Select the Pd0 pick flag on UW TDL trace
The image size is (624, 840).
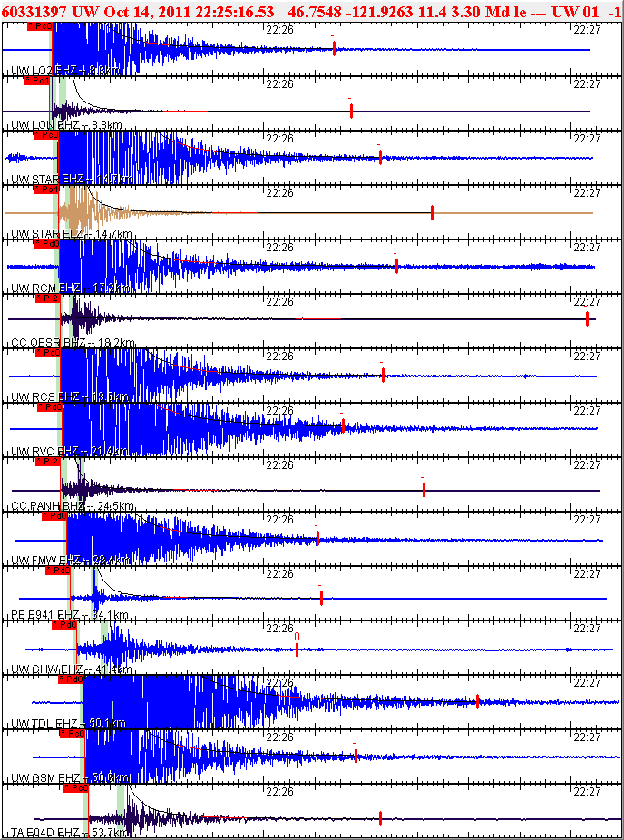coord(71,679)
